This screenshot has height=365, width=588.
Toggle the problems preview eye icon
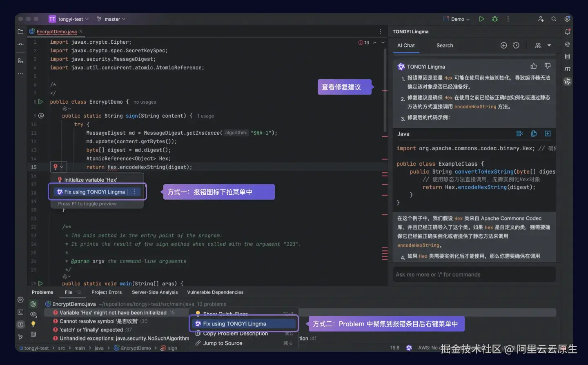point(33,314)
